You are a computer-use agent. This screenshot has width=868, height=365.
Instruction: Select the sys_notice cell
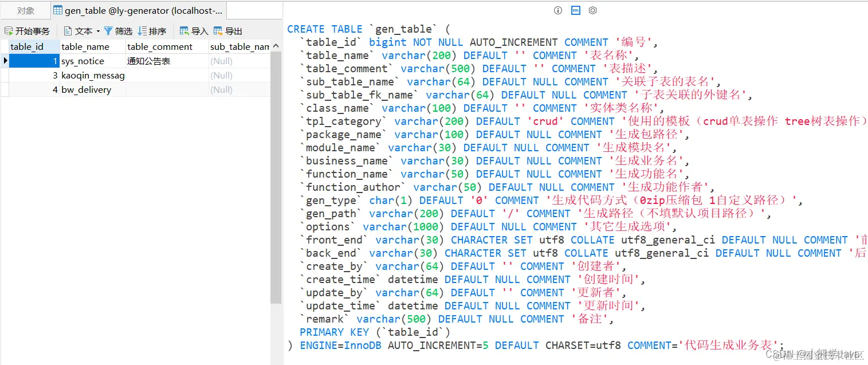click(x=93, y=61)
